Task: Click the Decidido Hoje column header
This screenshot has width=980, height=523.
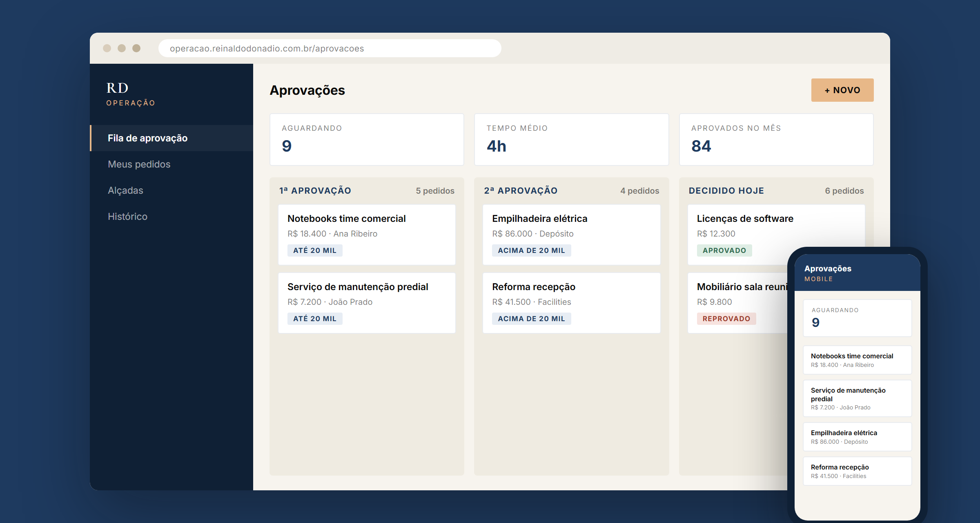Action: pyautogui.click(x=726, y=191)
